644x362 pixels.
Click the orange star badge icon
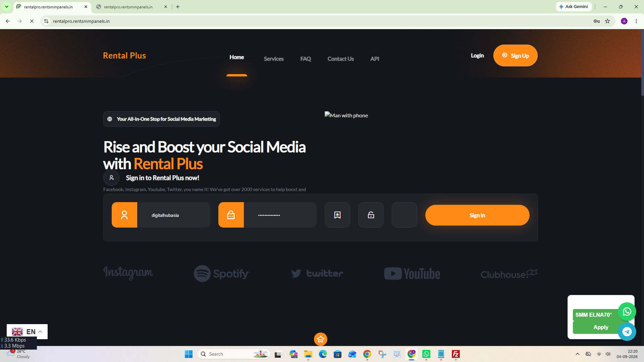(321, 339)
